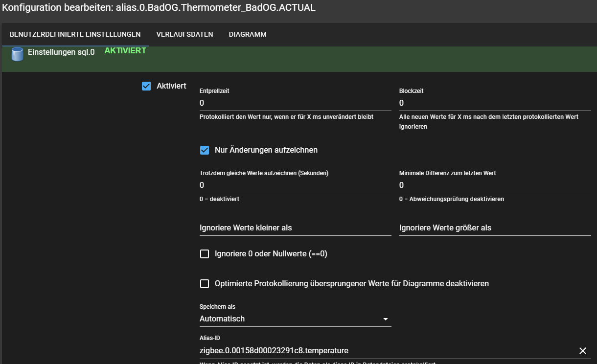Viewport: 597px width, 364px height.
Task: Select Benutzerdefinierte Einstellungen tab
Action: tap(75, 34)
